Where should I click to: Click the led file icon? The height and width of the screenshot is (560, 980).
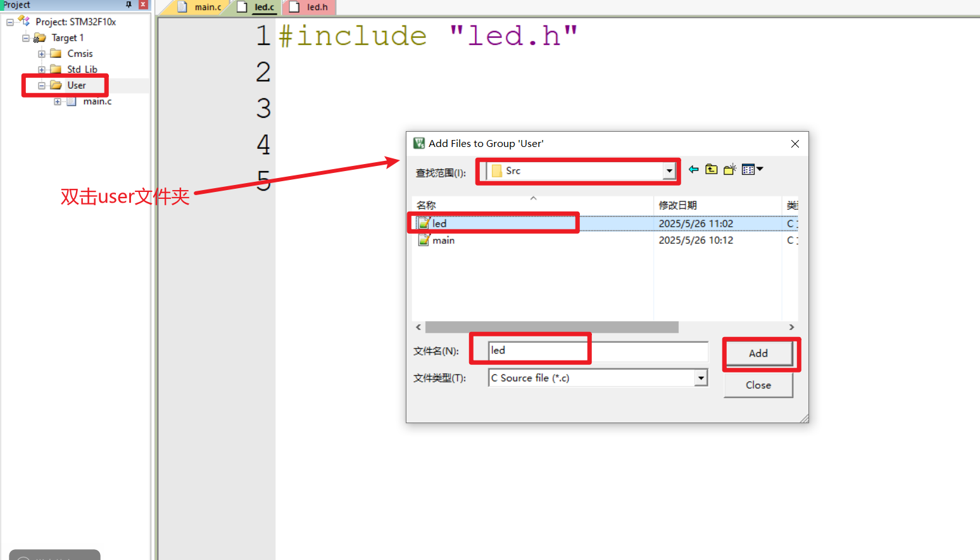tap(424, 223)
